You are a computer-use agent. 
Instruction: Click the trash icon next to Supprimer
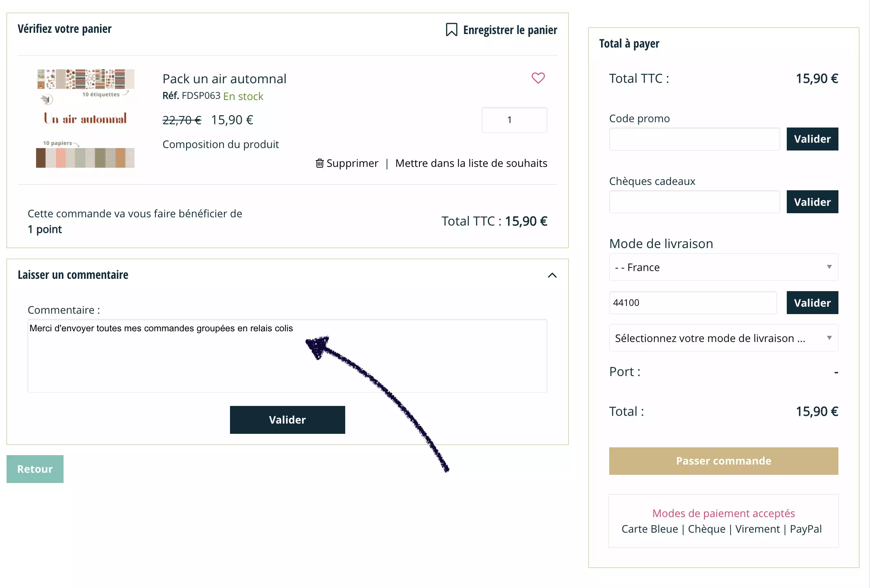[x=320, y=163]
